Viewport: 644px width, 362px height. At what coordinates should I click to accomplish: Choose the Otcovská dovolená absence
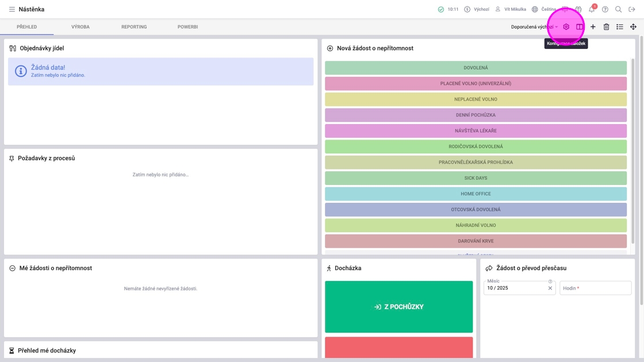tap(476, 209)
